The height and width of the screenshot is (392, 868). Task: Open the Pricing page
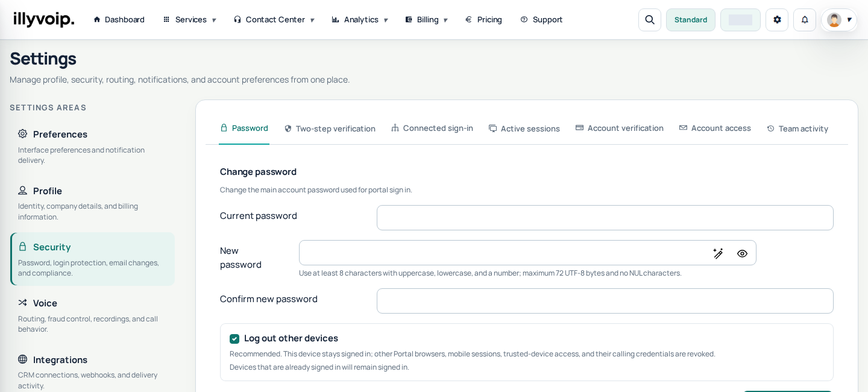point(483,19)
